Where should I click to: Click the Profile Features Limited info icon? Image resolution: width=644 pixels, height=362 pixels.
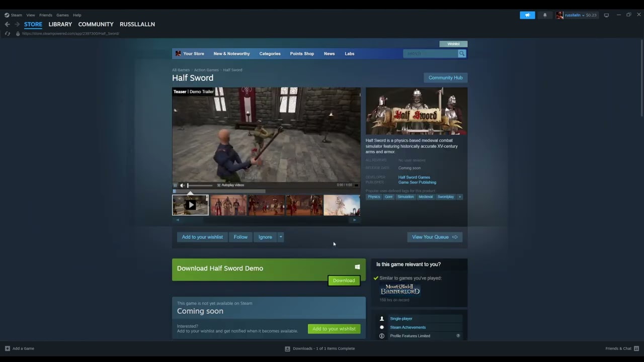[381, 336]
